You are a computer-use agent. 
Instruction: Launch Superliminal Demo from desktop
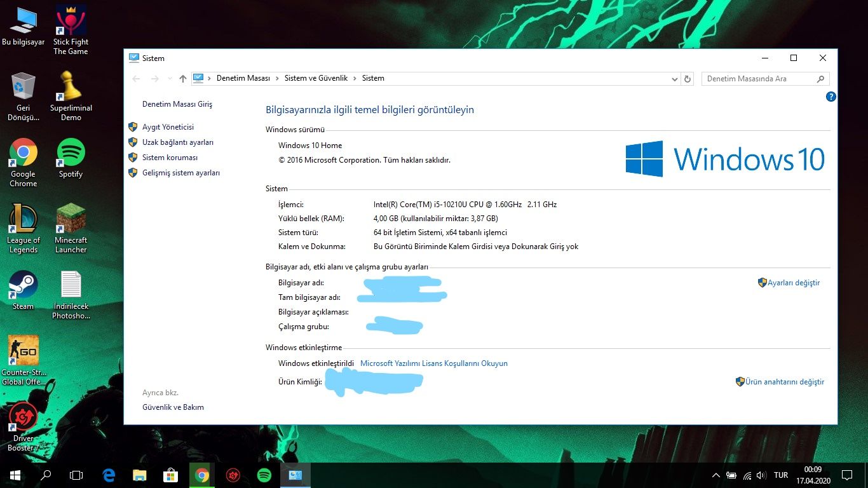71,96
